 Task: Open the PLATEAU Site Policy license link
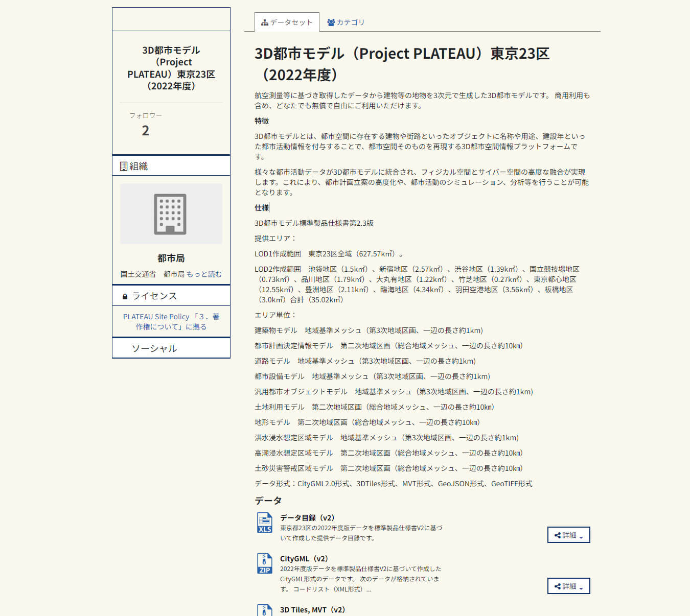(171, 322)
